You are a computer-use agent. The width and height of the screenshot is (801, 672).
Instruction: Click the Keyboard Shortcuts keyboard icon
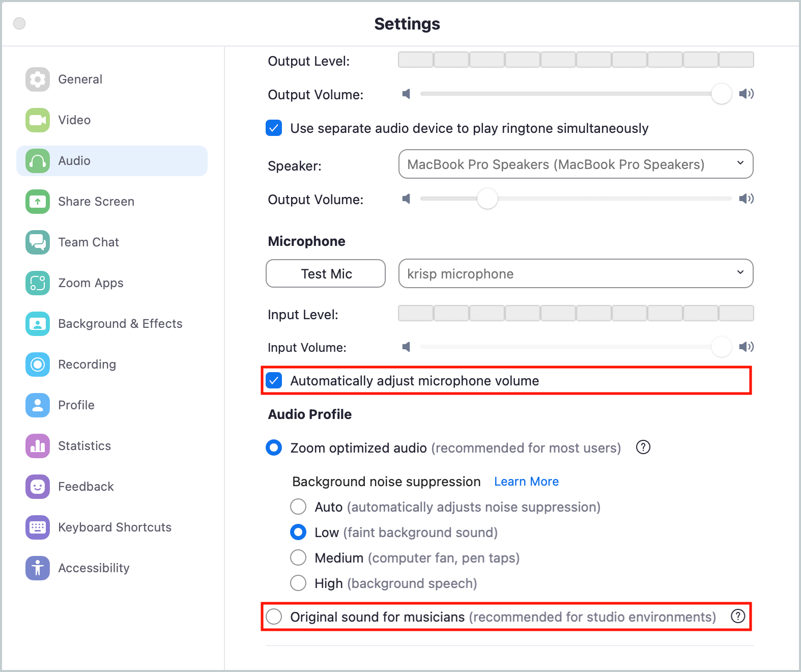click(38, 527)
